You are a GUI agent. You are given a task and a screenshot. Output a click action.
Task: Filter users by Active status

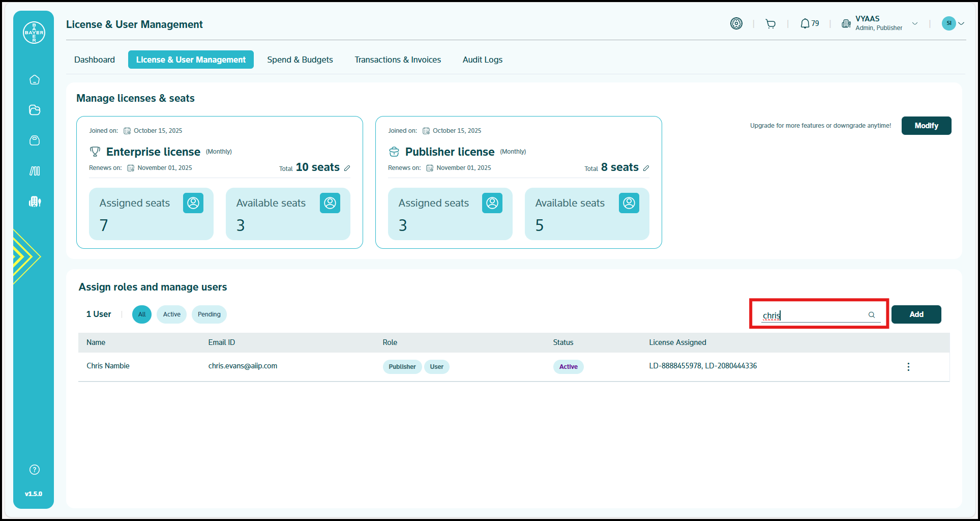(171, 314)
